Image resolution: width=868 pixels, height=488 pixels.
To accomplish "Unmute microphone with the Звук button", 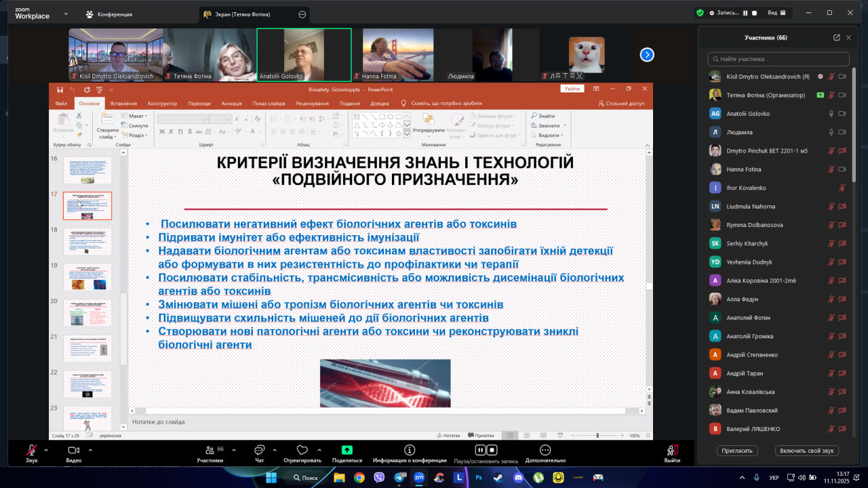I will click(x=31, y=450).
